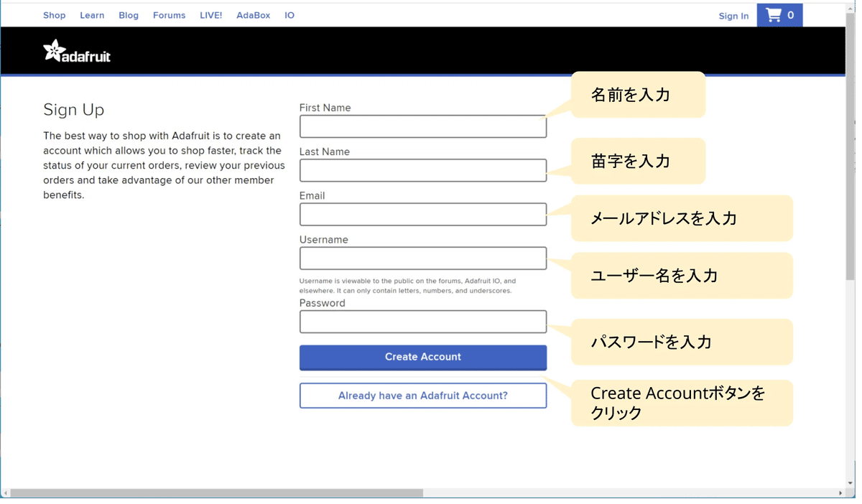Navigate to the AdaBox page
This screenshot has width=862, height=504.
[x=253, y=14]
